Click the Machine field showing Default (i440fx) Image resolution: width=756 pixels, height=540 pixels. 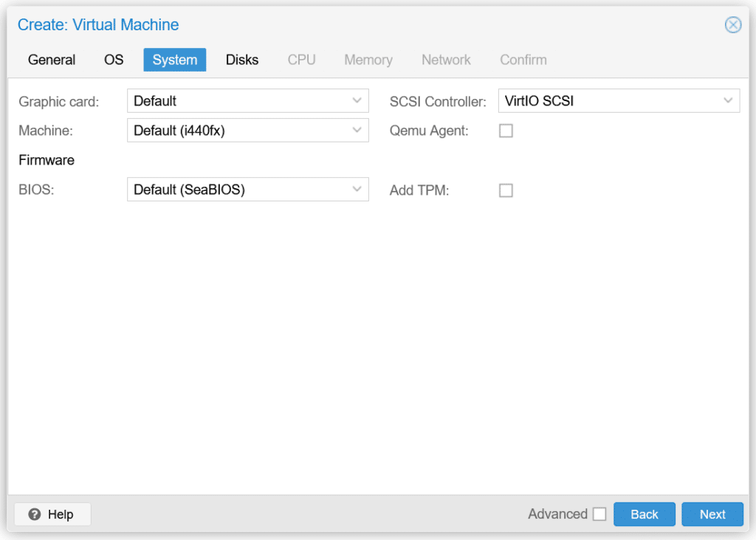pyautogui.click(x=248, y=130)
